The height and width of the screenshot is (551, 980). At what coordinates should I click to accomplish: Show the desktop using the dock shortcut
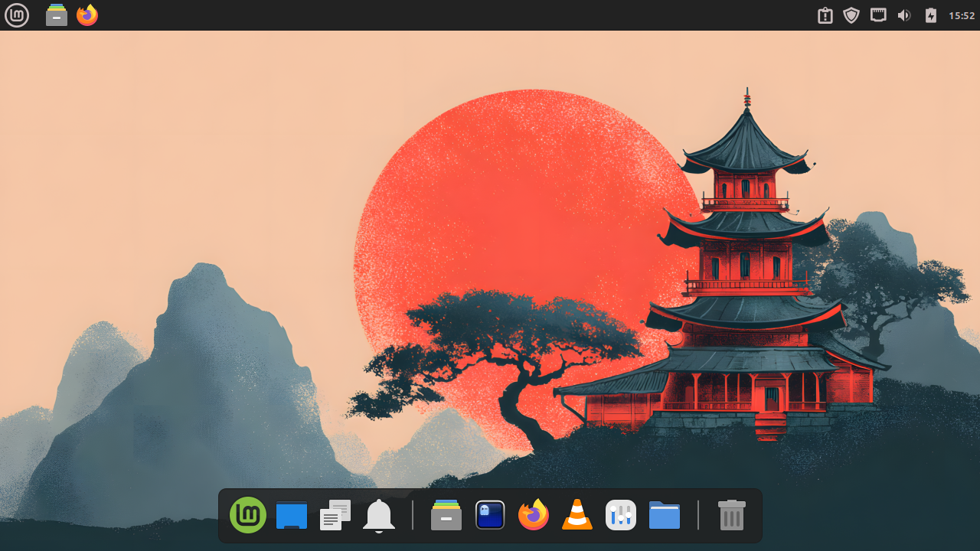291,515
